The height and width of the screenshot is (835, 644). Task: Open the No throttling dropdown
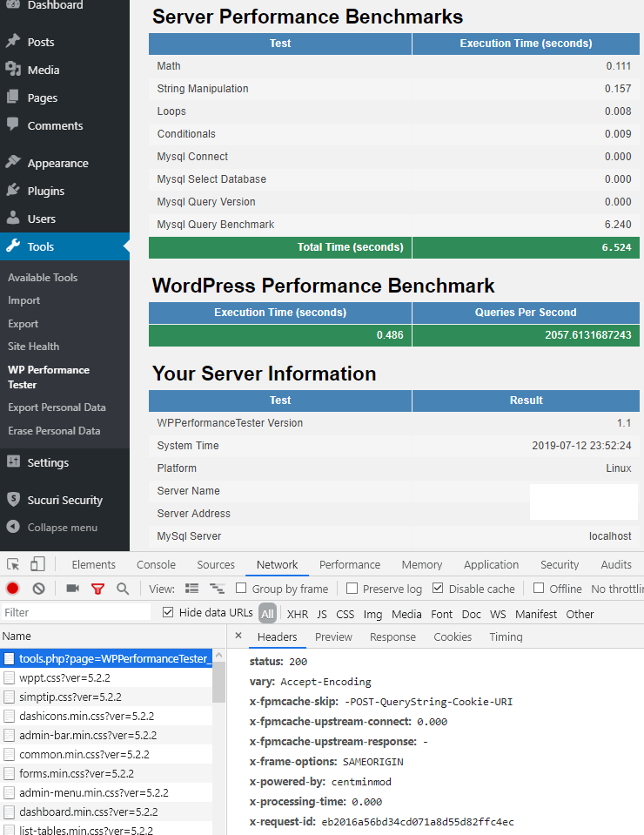click(617, 589)
